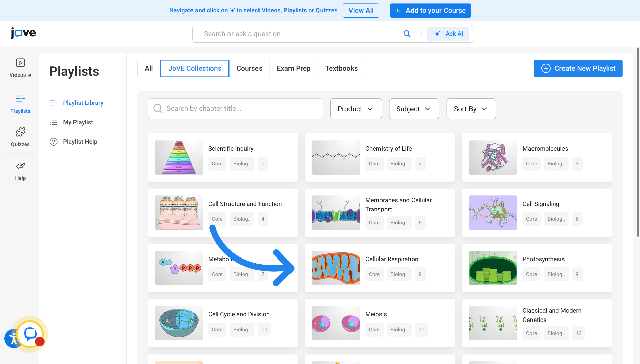The height and width of the screenshot is (364, 640).
Task: Select the Playlists sidebar icon
Action: pos(20,99)
